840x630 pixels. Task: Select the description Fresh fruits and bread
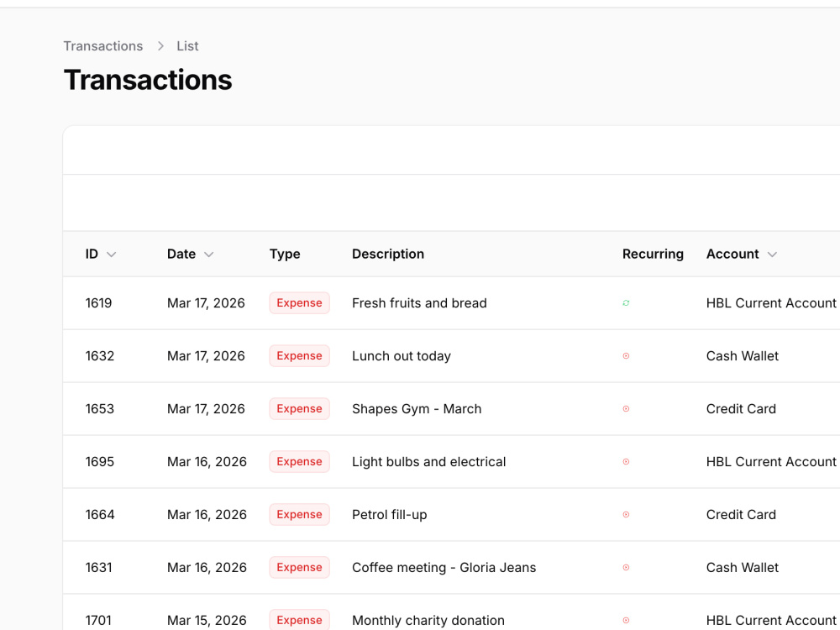(x=419, y=303)
